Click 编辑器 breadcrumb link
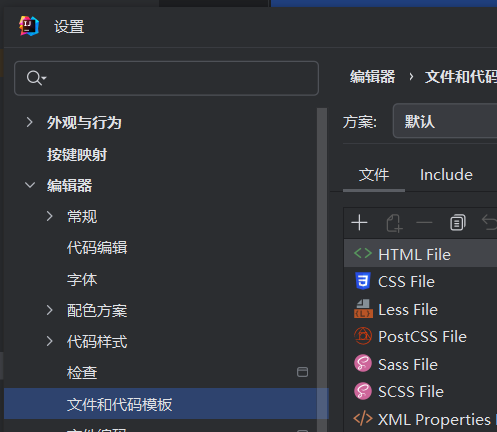The height and width of the screenshot is (432, 497). tap(372, 77)
